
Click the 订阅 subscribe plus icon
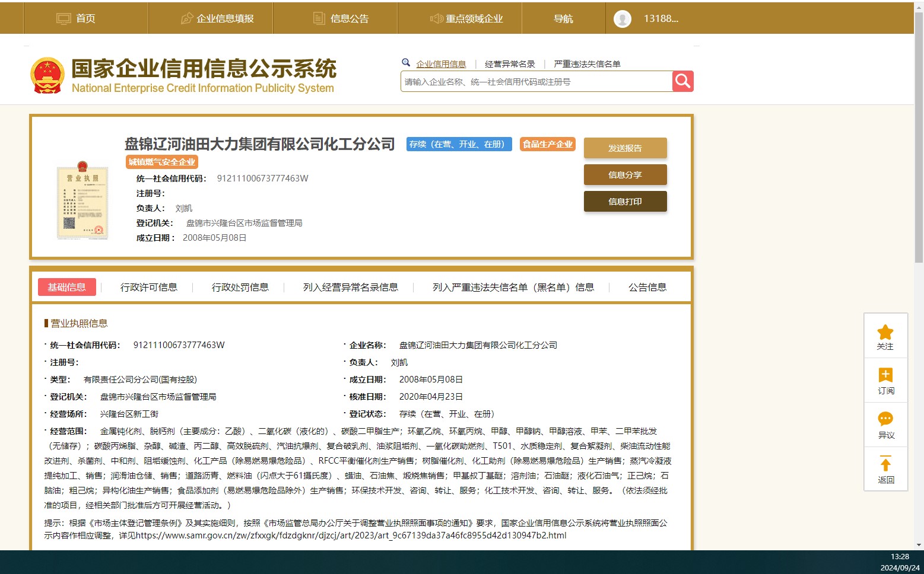coord(885,375)
